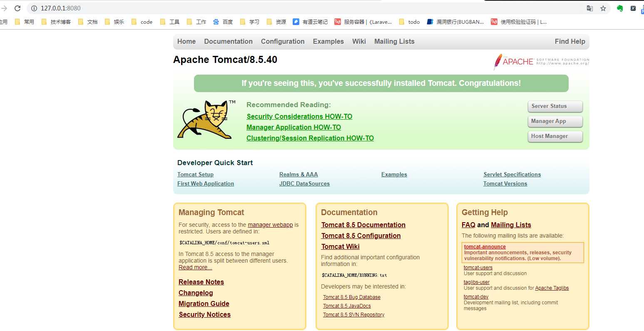Reload the page with the refresh icon

pos(17,8)
